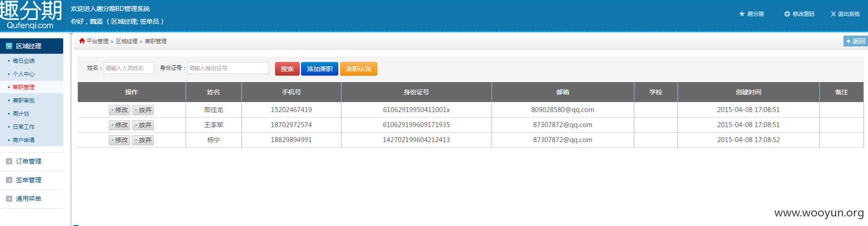Click the blue 添加兼职 button
The image size is (868, 226).
tap(320, 69)
